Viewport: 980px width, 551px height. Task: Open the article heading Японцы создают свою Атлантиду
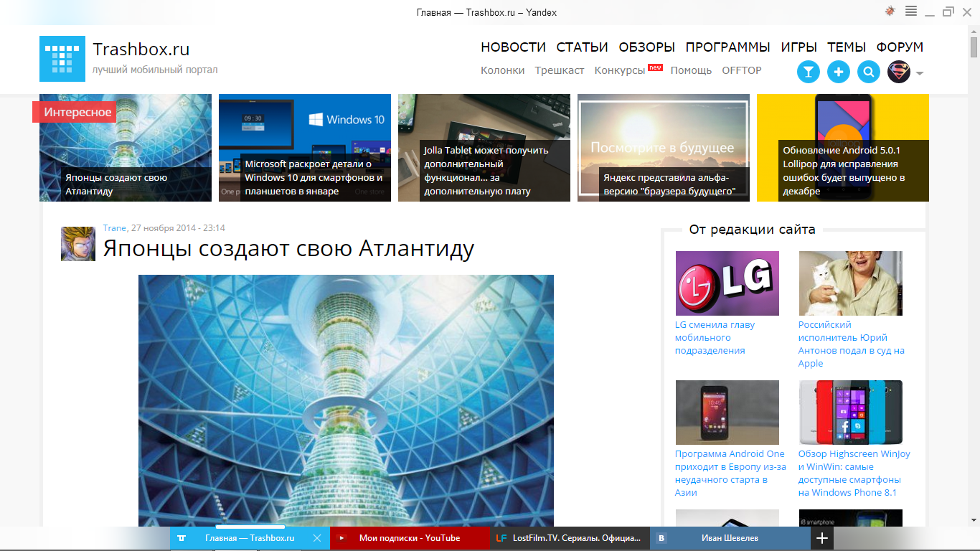(x=288, y=249)
